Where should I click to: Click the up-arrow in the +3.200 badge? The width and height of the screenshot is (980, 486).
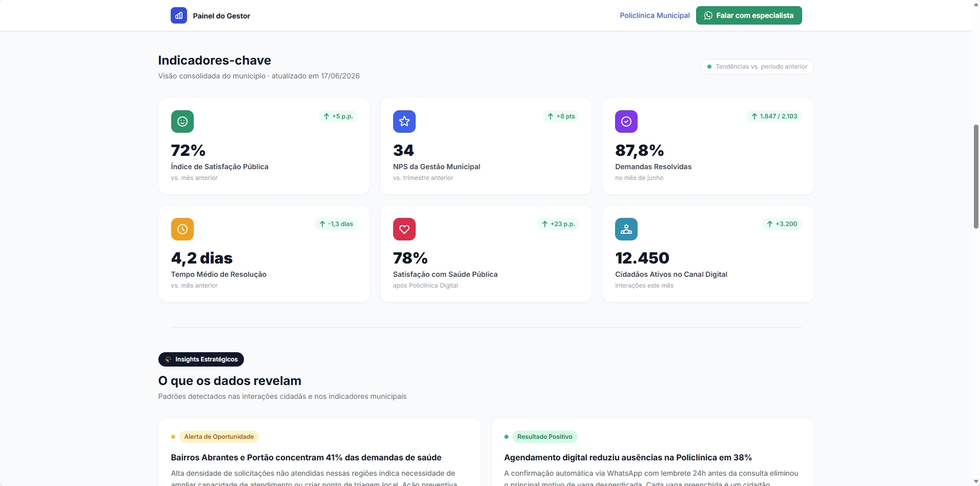click(770, 224)
